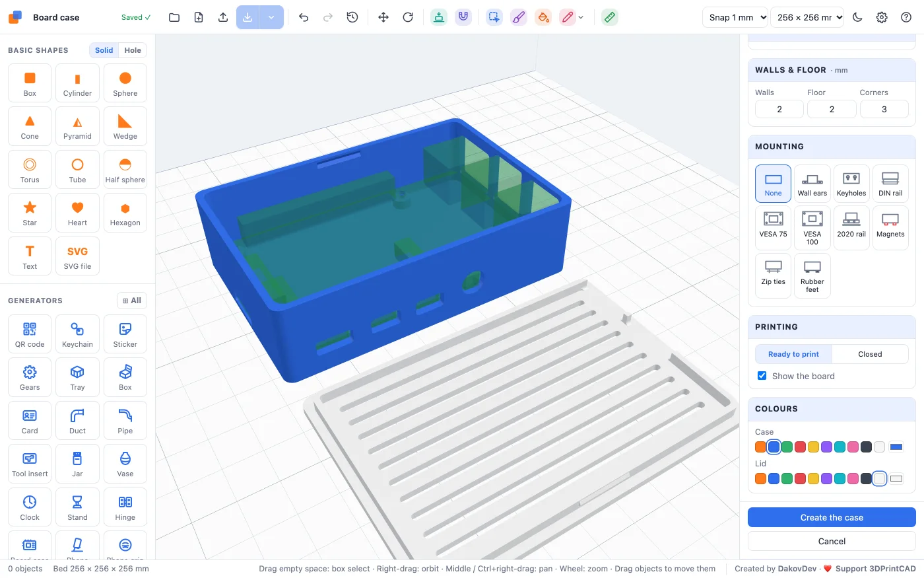Select the Closed printing layout

(x=870, y=354)
